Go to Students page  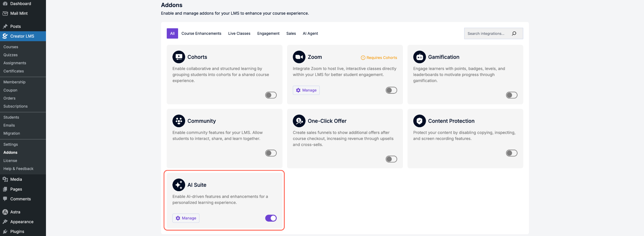11,117
